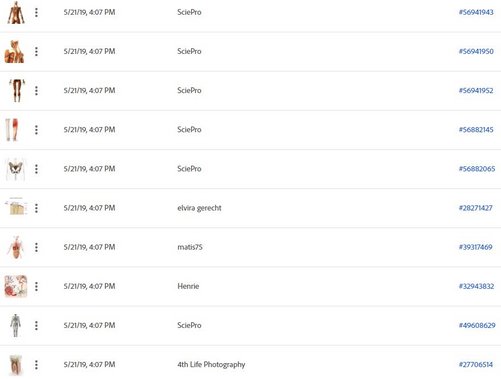Select the tooth illustration thumbnail

pyautogui.click(x=15, y=365)
